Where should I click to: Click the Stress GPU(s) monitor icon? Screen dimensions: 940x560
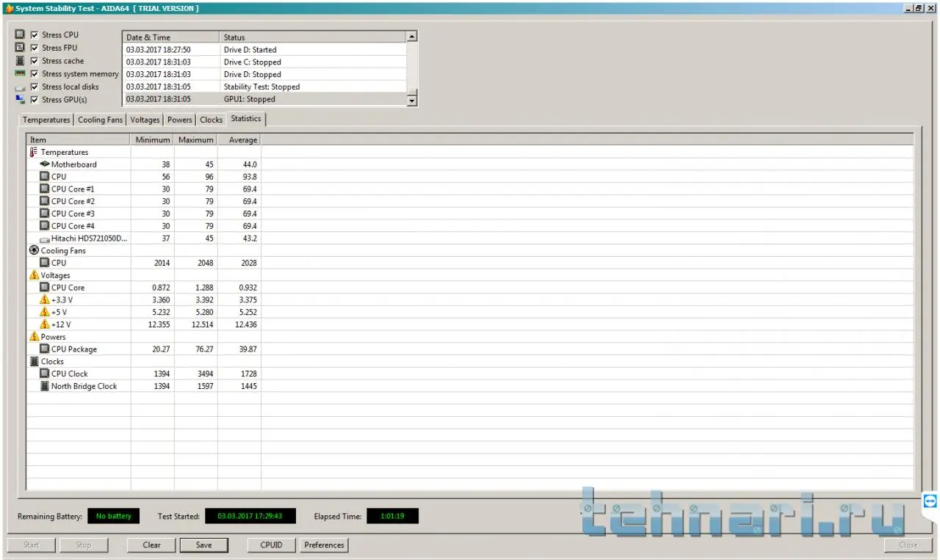pyautogui.click(x=20, y=99)
